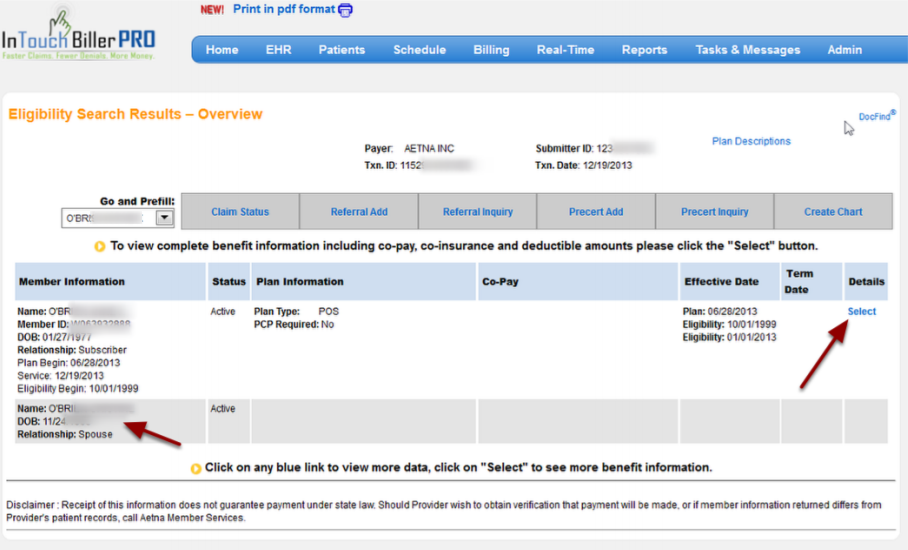Click the Referral Add button
Image resolution: width=908 pixels, height=550 pixels.
pos(359,212)
